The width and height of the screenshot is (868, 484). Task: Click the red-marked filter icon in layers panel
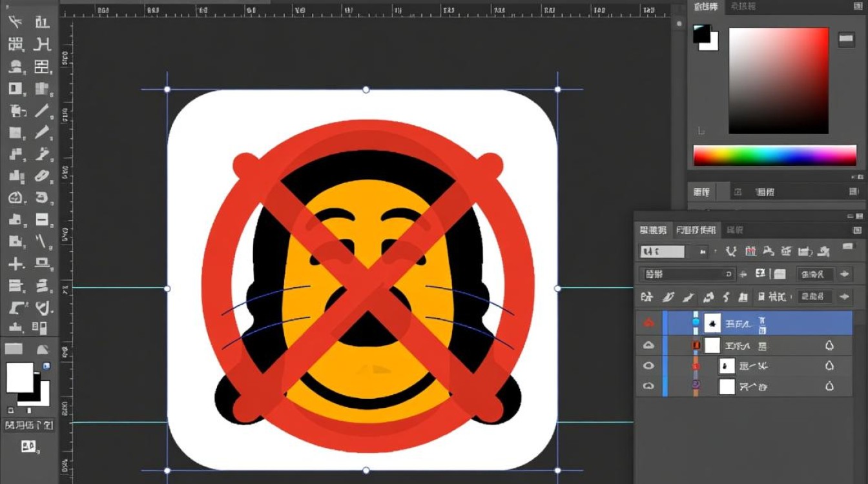pos(750,252)
